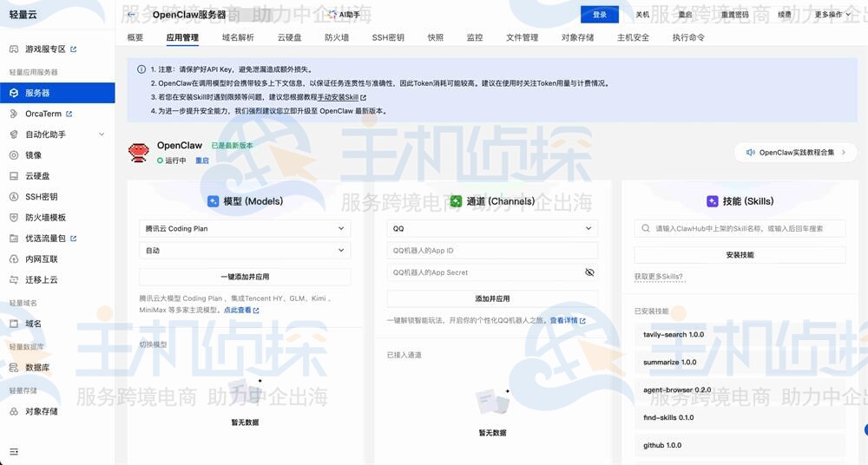Viewport: 868px width, 465px height.
Task: Click the 服务器 sidebar icon
Action: [14, 93]
